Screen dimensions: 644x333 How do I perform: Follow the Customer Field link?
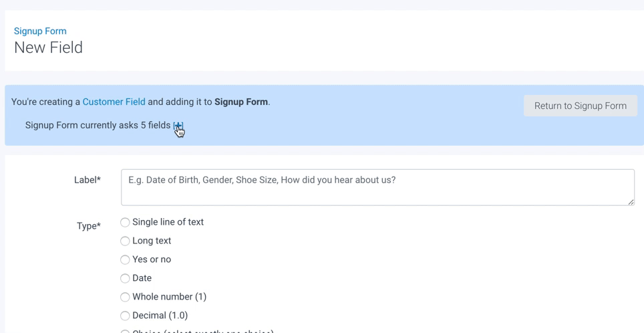click(x=114, y=102)
